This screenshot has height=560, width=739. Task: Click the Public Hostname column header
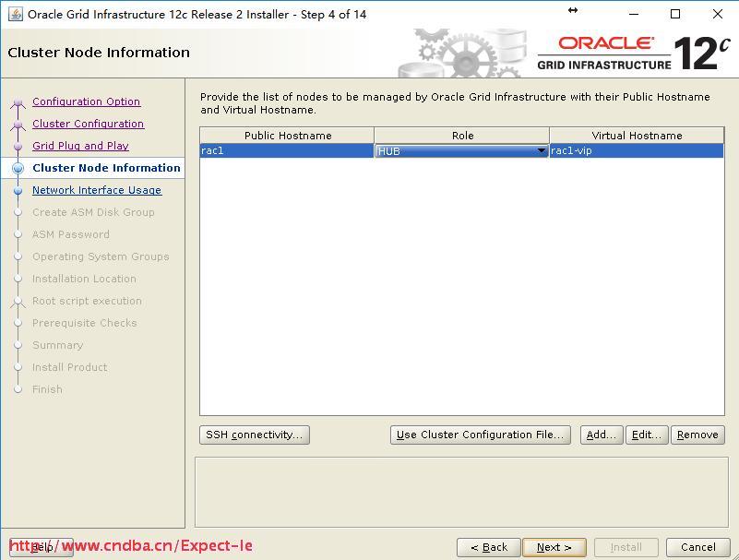click(287, 136)
